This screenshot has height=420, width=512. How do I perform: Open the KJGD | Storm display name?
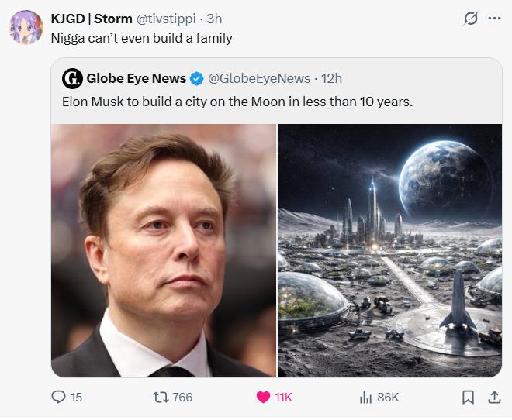91,19
